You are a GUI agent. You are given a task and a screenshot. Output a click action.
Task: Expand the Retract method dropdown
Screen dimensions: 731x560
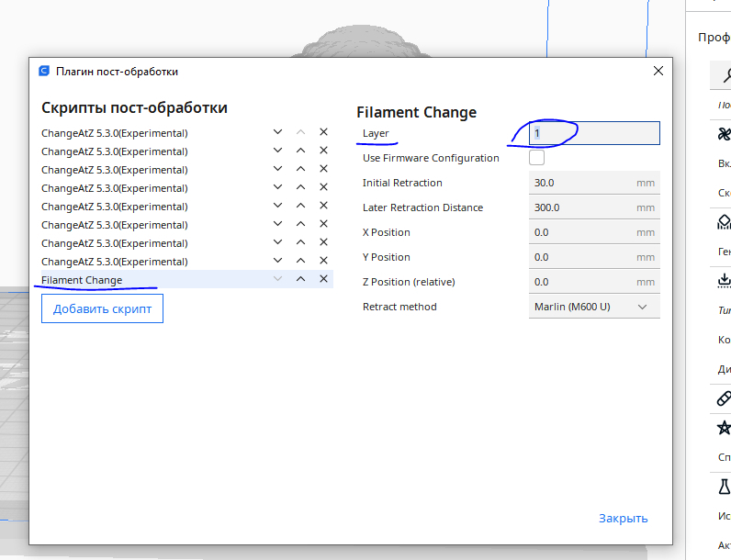point(593,307)
